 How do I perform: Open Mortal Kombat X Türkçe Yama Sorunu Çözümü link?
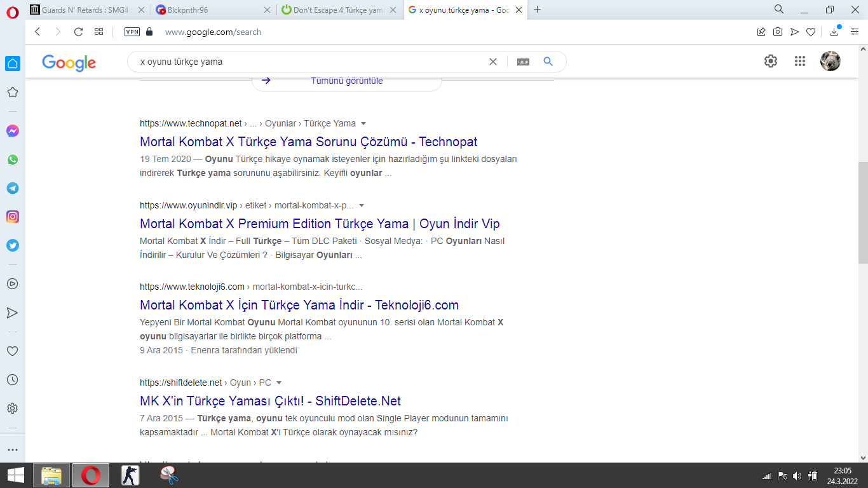click(309, 142)
